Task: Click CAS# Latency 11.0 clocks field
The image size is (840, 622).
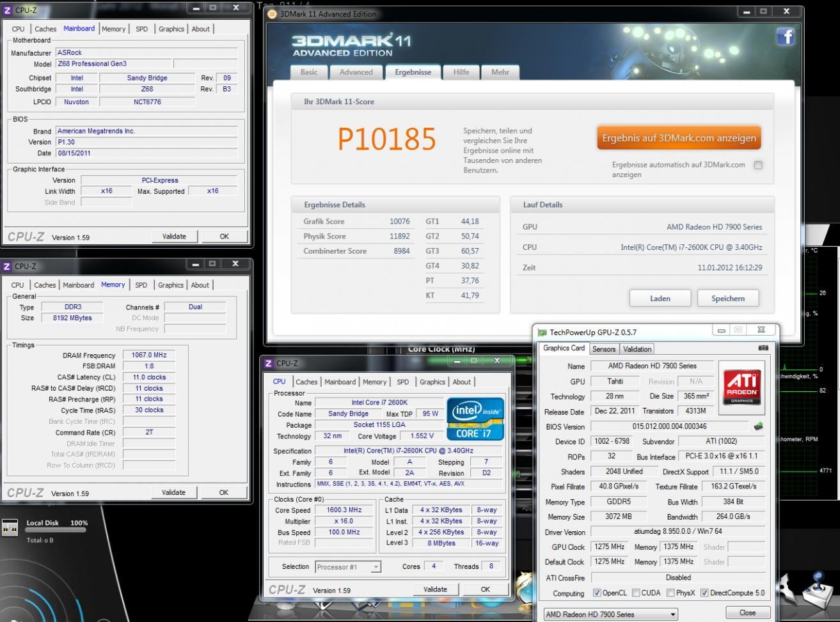Action: point(148,377)
